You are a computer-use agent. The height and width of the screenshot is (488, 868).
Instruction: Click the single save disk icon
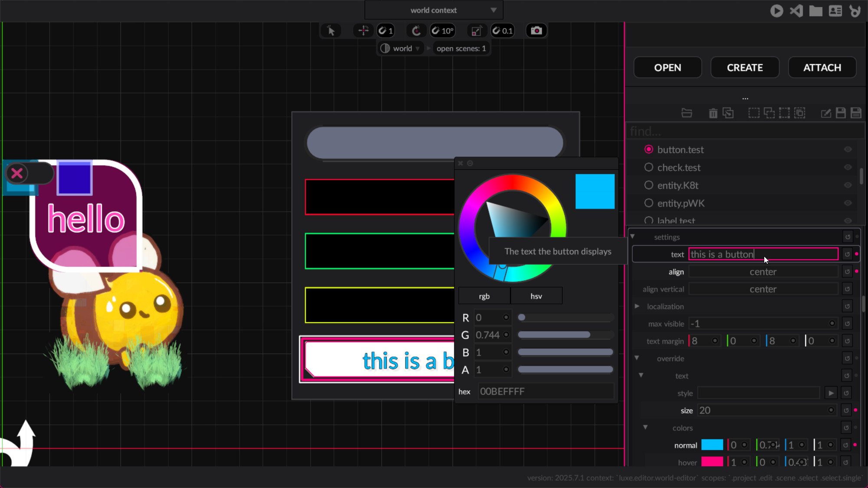(x=841, y=113)
